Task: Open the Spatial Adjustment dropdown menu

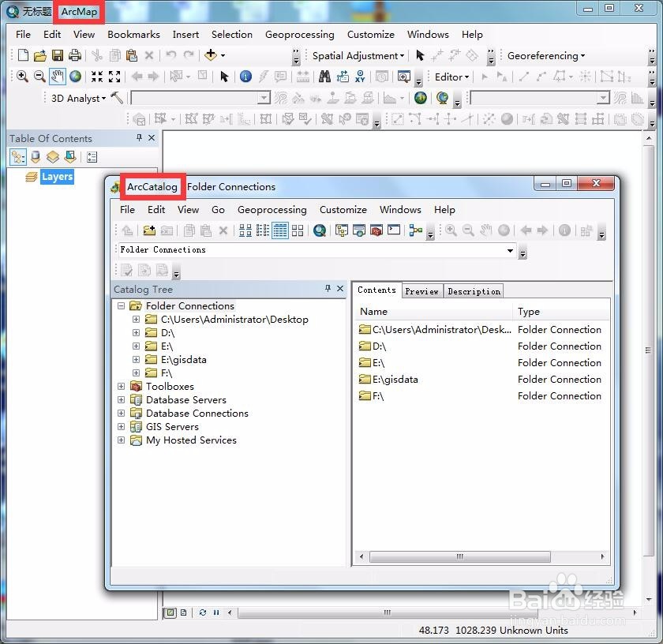Action: [x=358, y=55]
